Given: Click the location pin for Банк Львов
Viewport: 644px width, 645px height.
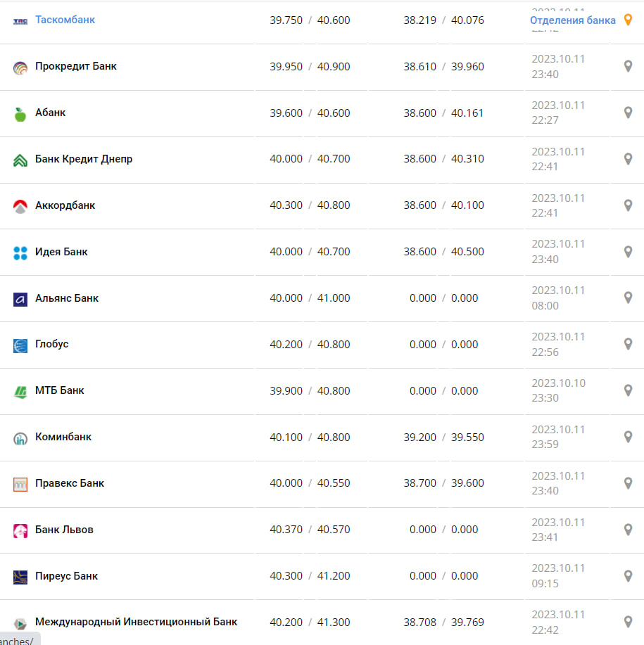Looking at the screenshot, I should point(629,530).
